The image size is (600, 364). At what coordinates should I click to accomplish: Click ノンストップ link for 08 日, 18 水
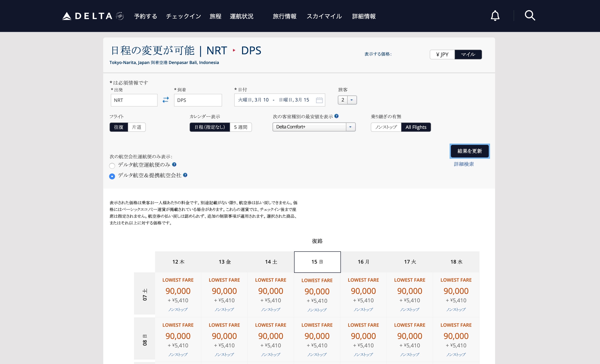click(456, 355)
